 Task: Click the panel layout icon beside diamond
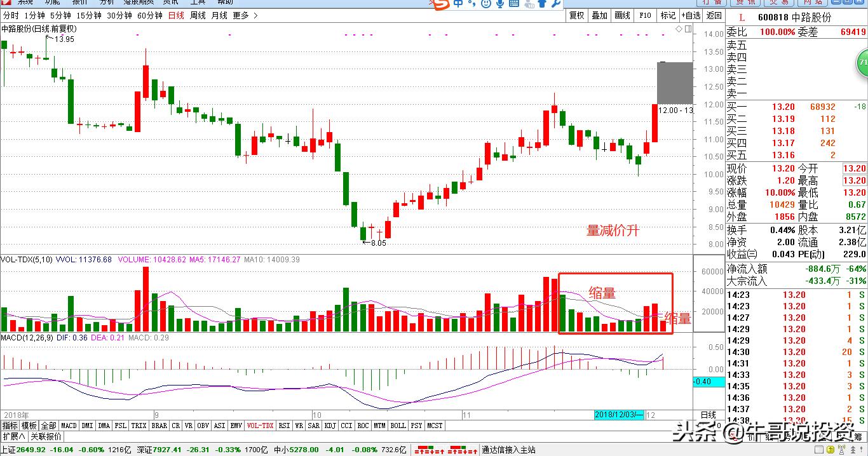pos(687,29)
